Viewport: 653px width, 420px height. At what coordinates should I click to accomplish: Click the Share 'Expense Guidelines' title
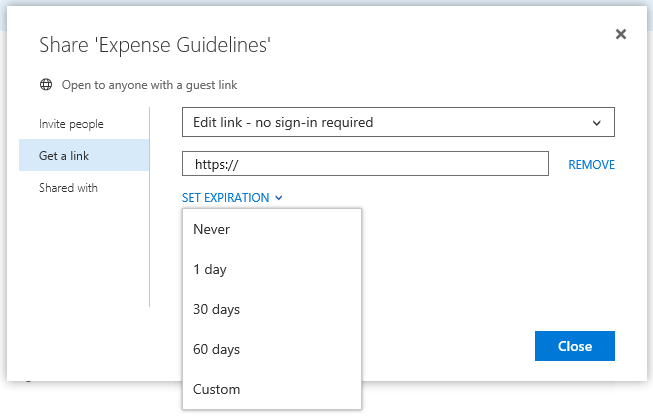pyautogui.click(x=155, y=45)
